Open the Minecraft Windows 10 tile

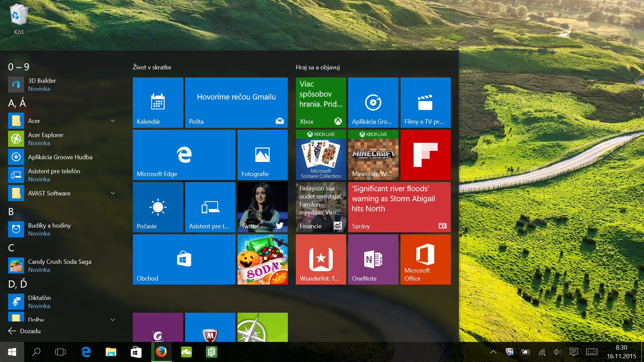pos(373,155)
